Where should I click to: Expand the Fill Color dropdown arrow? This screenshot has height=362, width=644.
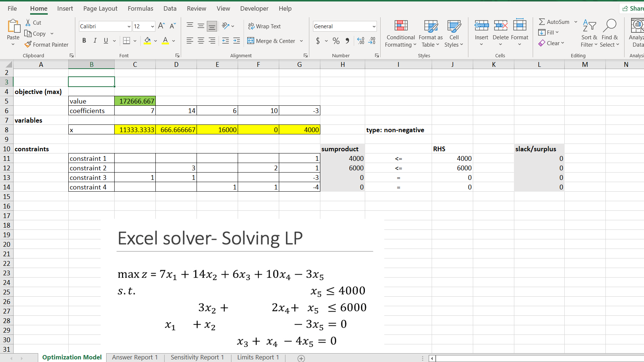tap(155, 41)
